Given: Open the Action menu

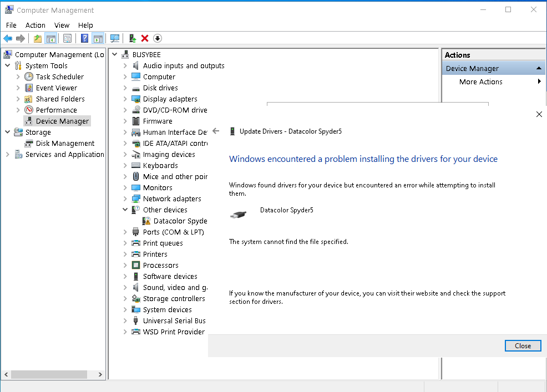Looking at the screenshot, I should click(x=36, y=25).
